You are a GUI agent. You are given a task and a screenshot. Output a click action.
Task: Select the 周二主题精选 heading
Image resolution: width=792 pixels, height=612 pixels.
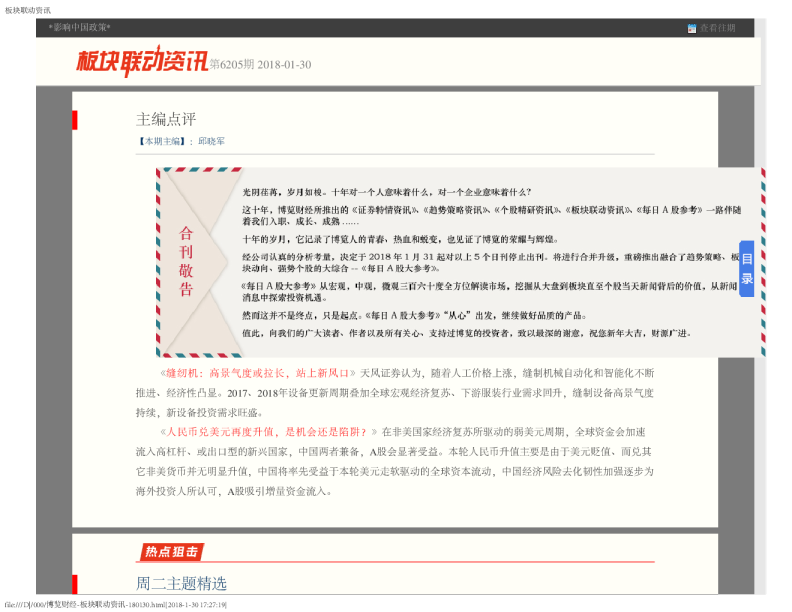tap(181, 584)
